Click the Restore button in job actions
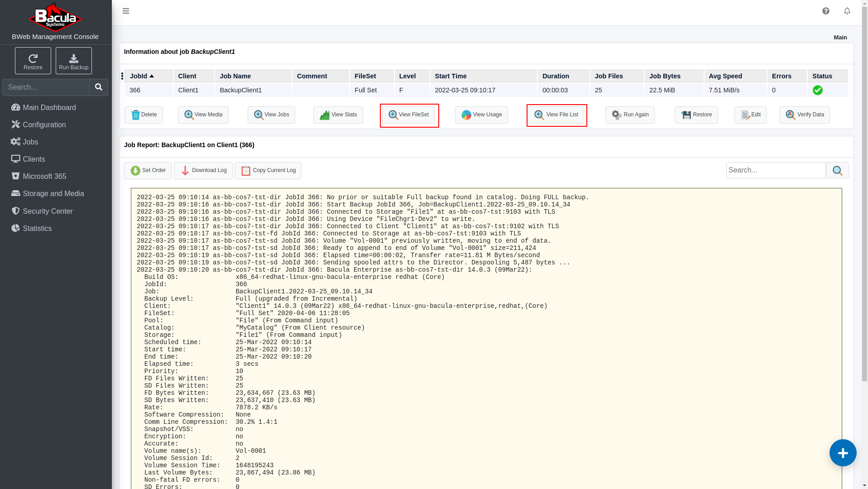868x489 pixels. (x=696, y=115)
